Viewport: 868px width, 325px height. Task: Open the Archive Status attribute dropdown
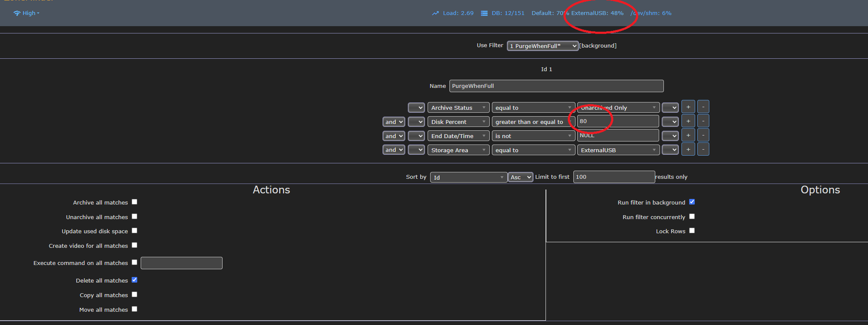click(x=458, y=108)
